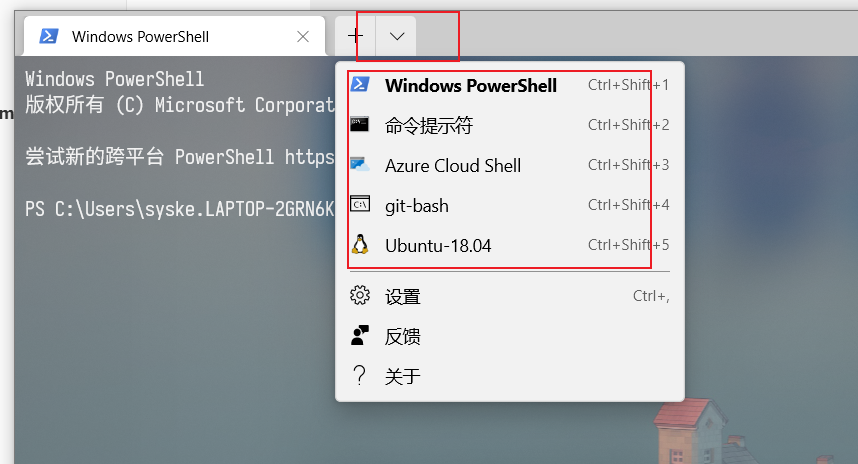Launch Azure Cloud Shell profile

(x=509, y=165)
